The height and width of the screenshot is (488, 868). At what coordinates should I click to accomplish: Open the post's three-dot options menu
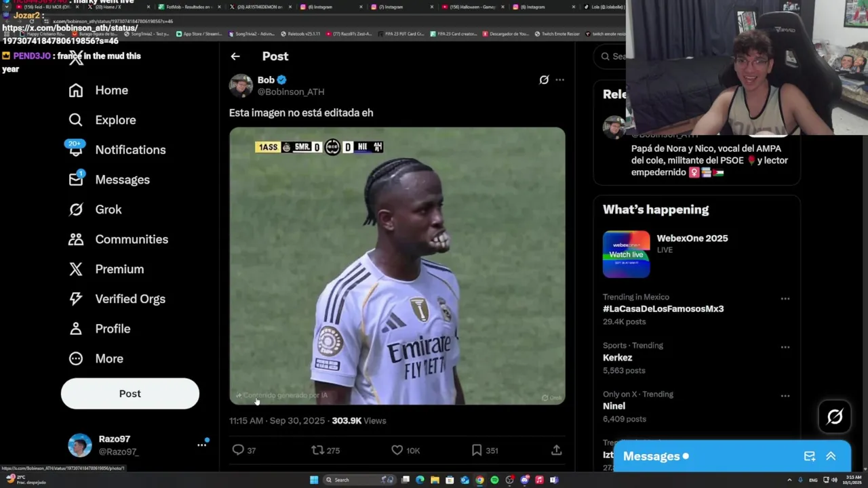coord(559,80)
